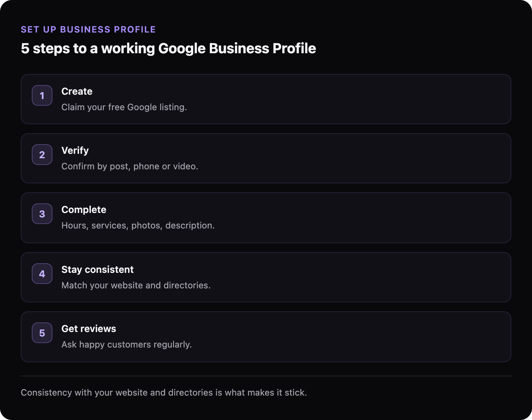
Task: Select the 'Stay consistent' step title
Action: [98, 270]
